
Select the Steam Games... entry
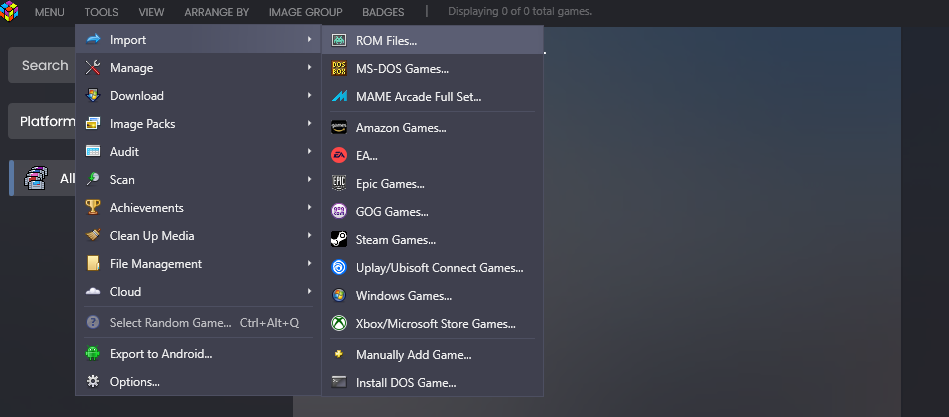(x=433, y=240)
